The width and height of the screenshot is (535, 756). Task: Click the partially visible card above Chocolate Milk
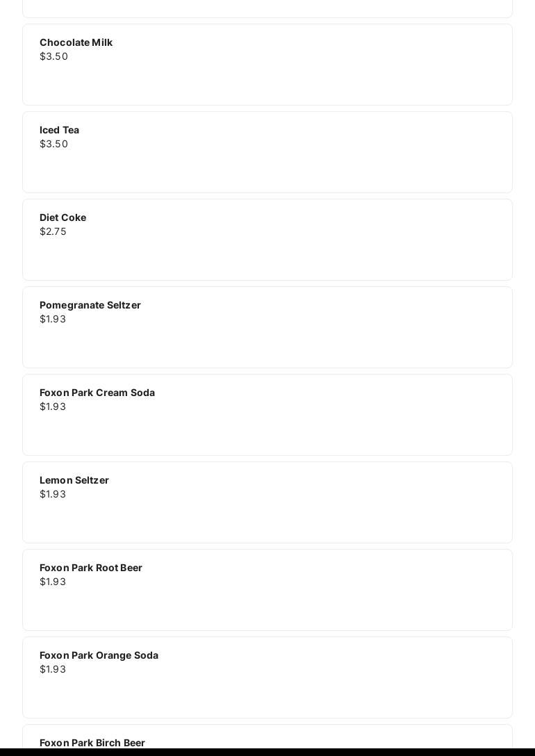tap(267, 8)
